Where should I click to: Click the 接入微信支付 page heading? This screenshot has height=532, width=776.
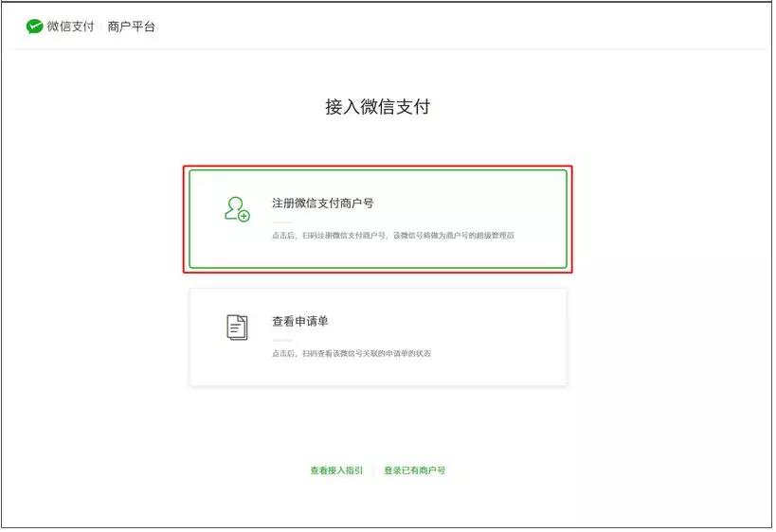[x=378, y=107]
